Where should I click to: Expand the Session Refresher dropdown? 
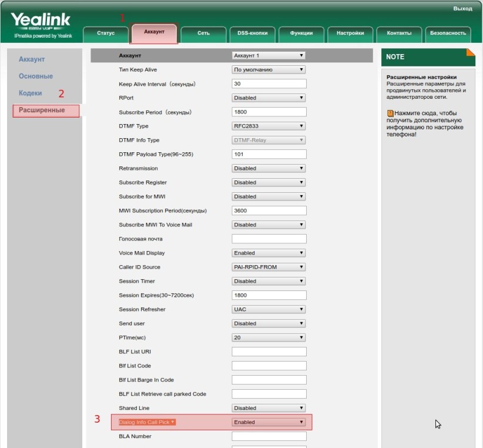point(269,309)
